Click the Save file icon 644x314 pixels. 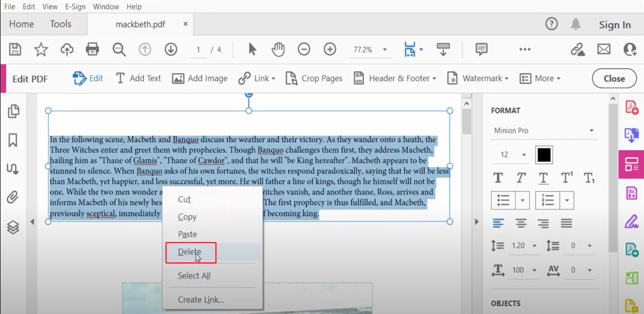(15, 49)
